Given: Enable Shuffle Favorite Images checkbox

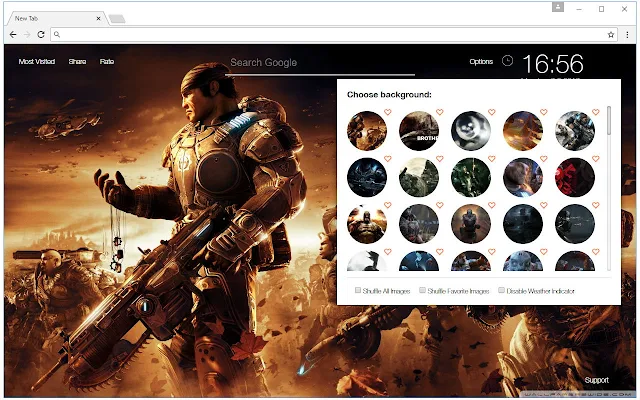Looking at the screenshot, I should [422, 290].
